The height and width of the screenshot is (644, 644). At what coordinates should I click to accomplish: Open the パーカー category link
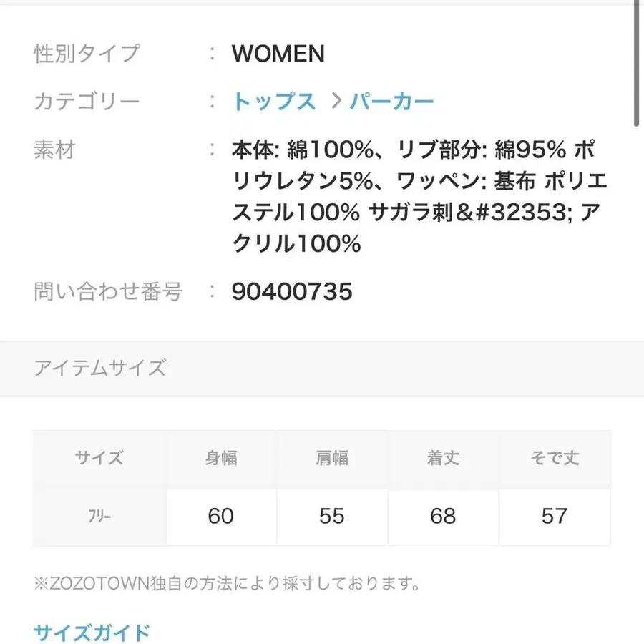point(391,102)
